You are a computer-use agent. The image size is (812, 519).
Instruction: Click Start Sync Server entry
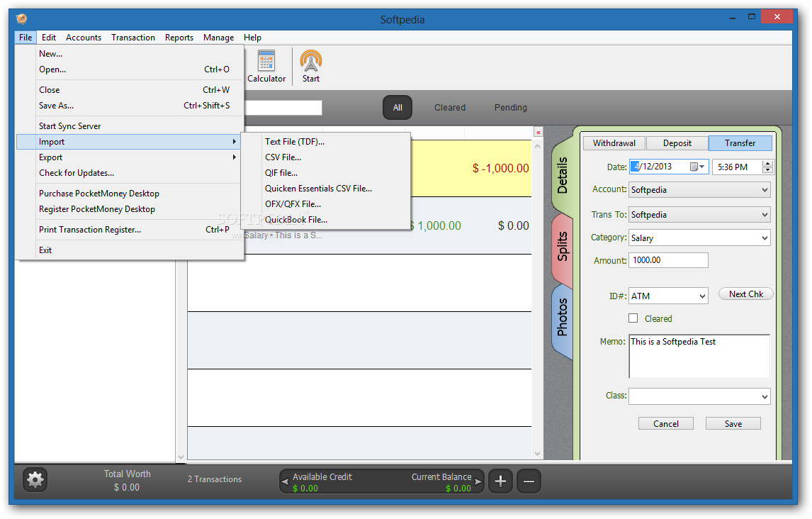tap(128, 126)
